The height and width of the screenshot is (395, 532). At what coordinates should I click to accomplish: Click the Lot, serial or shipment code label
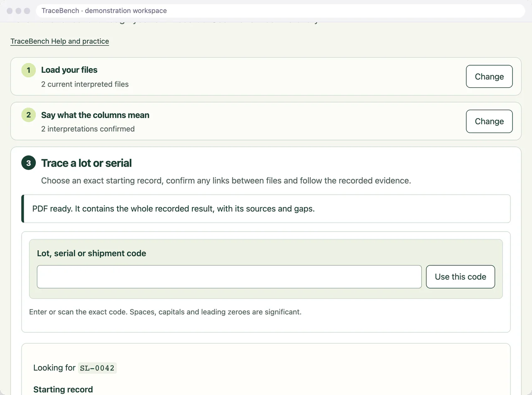[x=91, y=253]
